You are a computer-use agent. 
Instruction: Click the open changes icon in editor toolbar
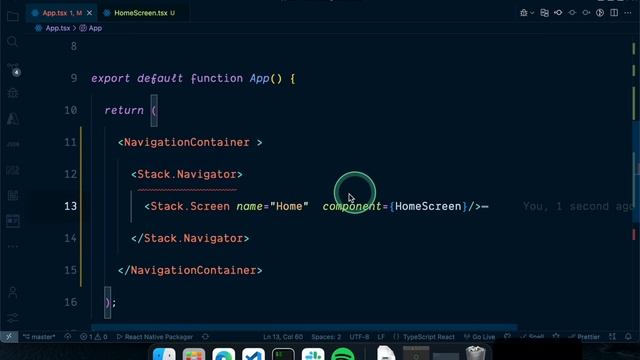pyautogui.click(x=544, y=13)
